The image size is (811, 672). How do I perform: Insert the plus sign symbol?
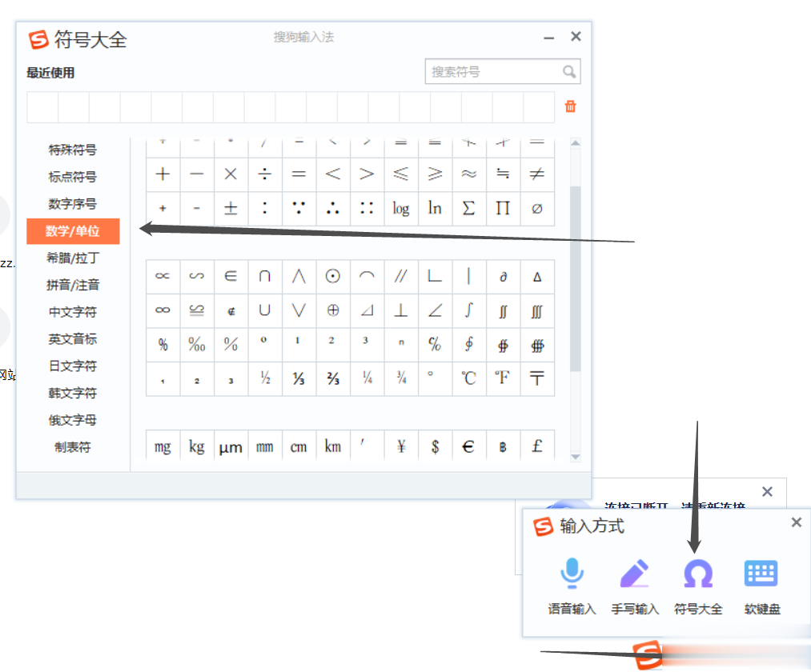click(163, 174)
